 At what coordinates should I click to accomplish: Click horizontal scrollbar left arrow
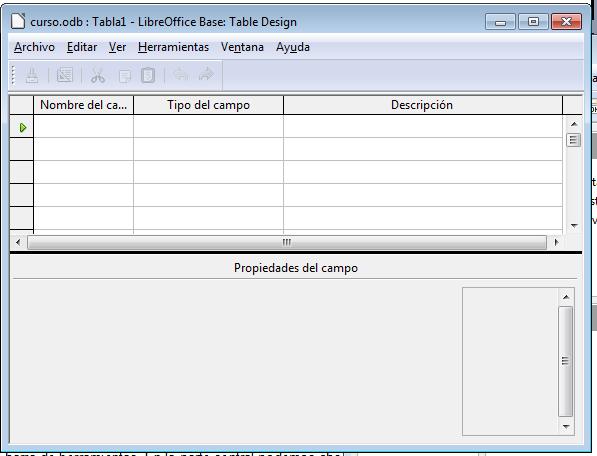[x=18, y=242]
